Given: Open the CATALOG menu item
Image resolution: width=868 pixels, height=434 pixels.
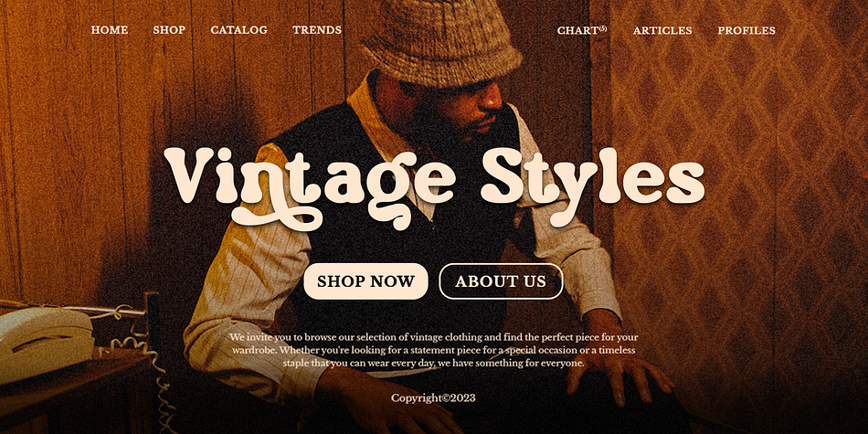Looking at the screenshot, I should click(x=238, y=30).
